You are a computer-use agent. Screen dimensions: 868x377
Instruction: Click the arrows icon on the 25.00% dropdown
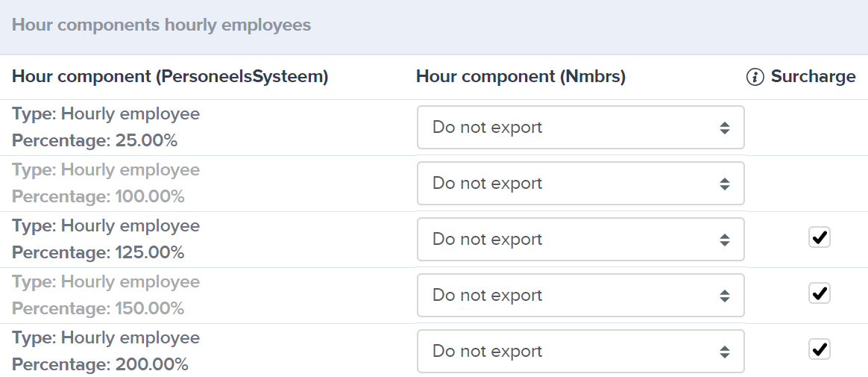tap(725, 128)
